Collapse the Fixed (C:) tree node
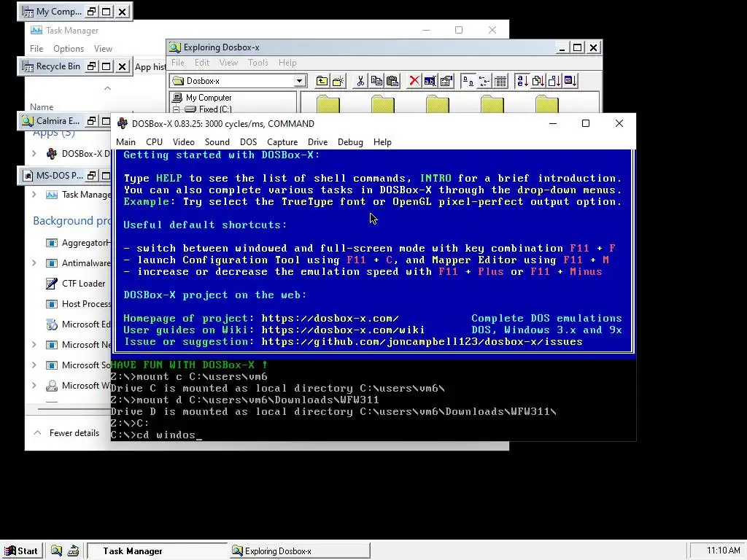The height and width of the screenshot is (560, 747). click(x=177, y=109)
